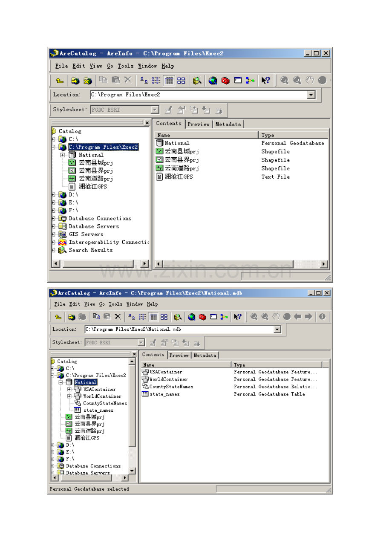Image resolution: width=392 pixels, height=555 pixels.
Task: Click contents scrollbar right arrow in Exec2 window
Action: click(324, 264)
